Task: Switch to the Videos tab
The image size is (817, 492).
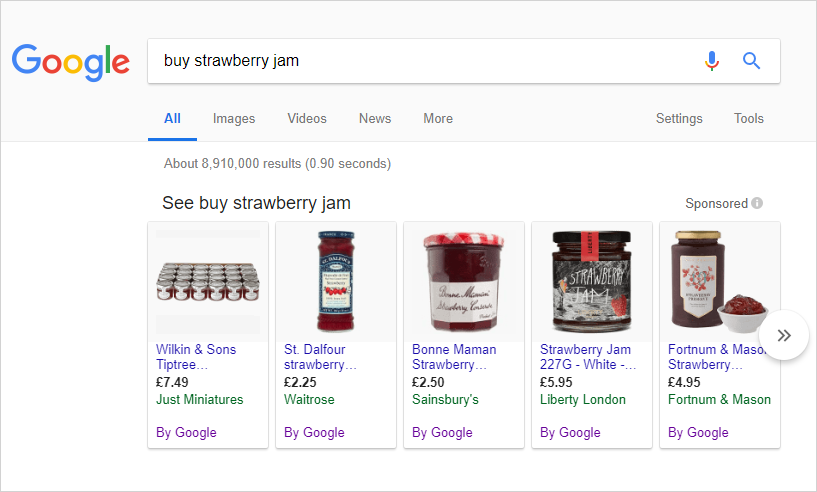Action: [x=307, y=119]
